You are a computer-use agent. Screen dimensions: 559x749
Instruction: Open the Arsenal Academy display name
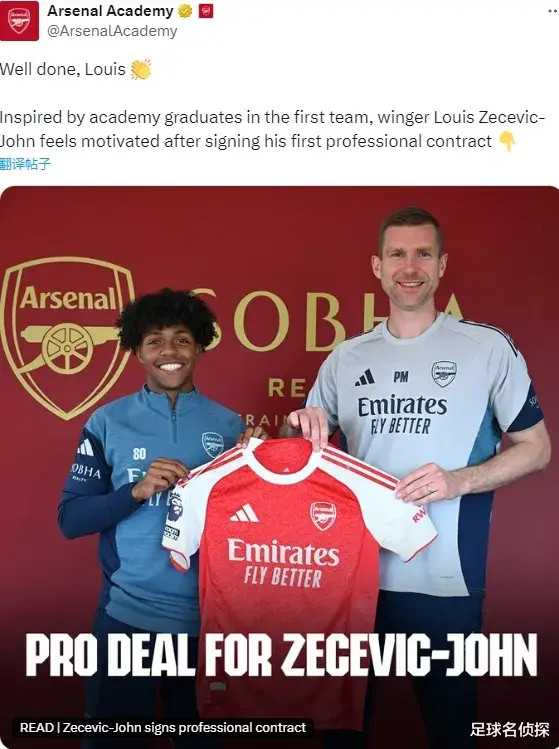coord(110,11)
